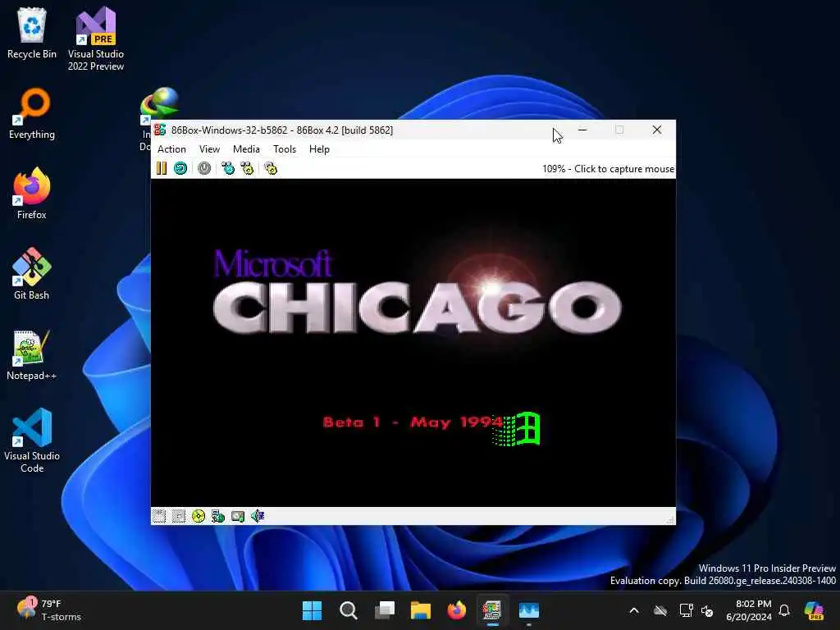This screenshot has height=630, width=840.
Task: Click the grey ACPI shutdown power icon
Action: click(x=204, y=168)
